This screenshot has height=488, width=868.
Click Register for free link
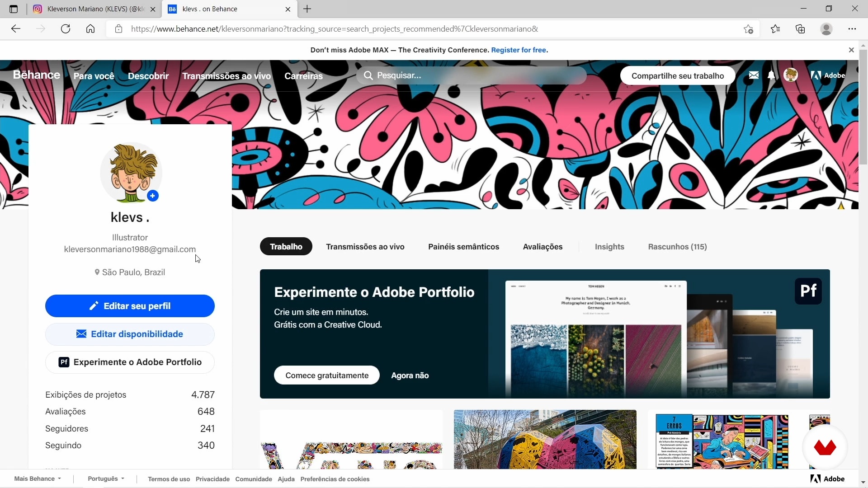click(519, 50)
